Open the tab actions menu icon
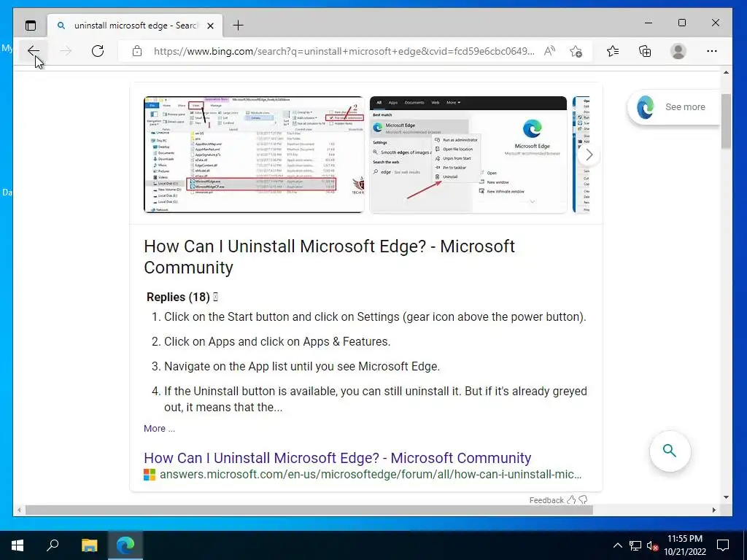The image size is (747, 560). pyautogui.click(x=31, y=26)
